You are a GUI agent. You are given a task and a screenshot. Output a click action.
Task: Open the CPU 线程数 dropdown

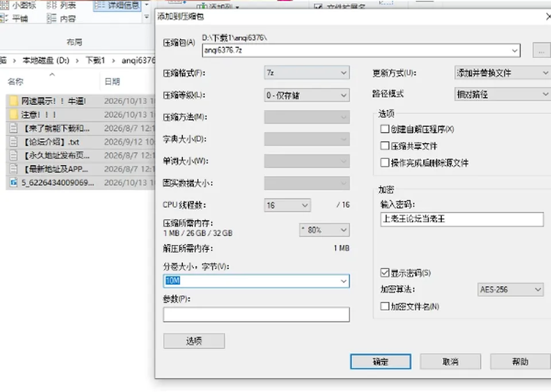(x=287, y=205)
